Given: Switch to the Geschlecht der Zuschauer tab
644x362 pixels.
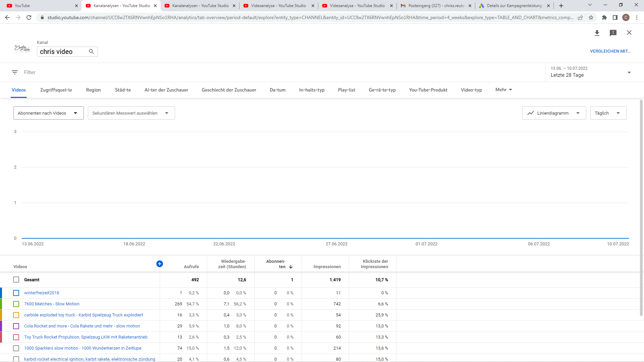Looking at the screenshot, I should (x=229, y=90).
